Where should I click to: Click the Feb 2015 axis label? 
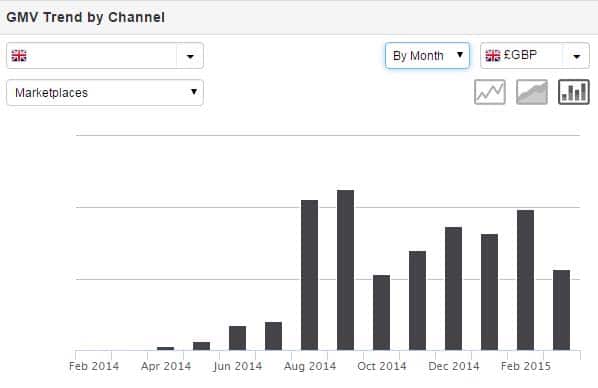pyautogui.click(x=526, y=366)
